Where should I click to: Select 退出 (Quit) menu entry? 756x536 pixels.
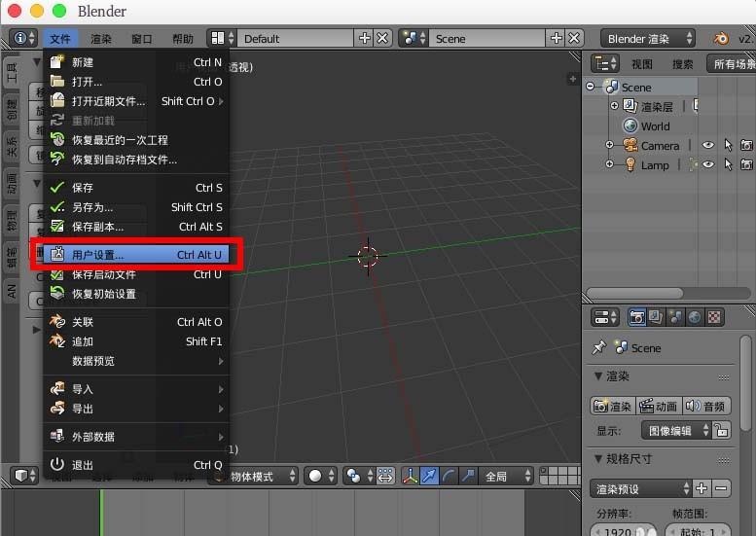136,465
